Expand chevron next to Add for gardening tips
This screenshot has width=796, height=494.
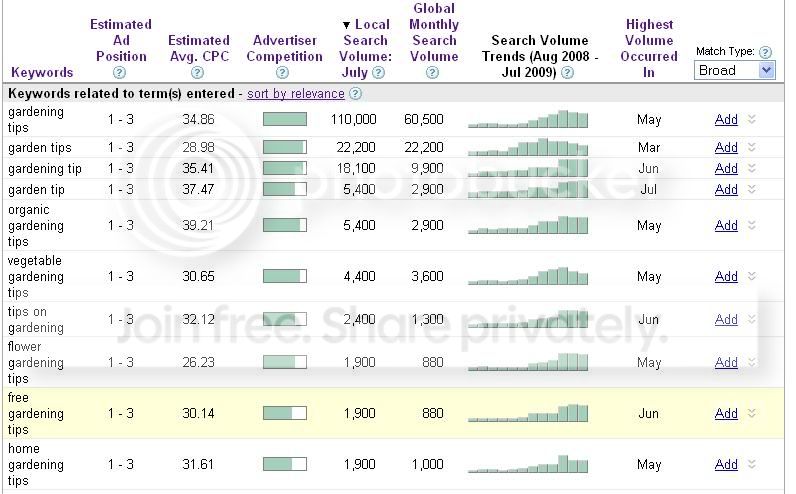[x=752, y=119]
